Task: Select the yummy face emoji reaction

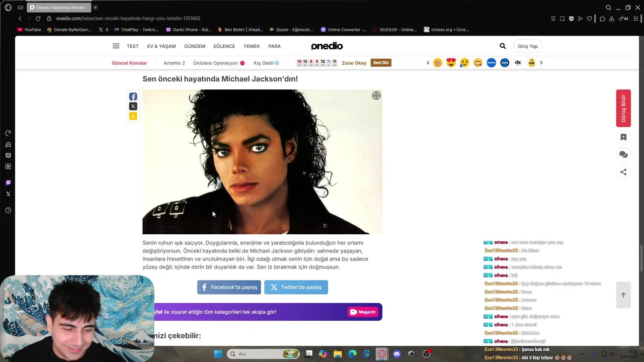Action: pos(478,63)
